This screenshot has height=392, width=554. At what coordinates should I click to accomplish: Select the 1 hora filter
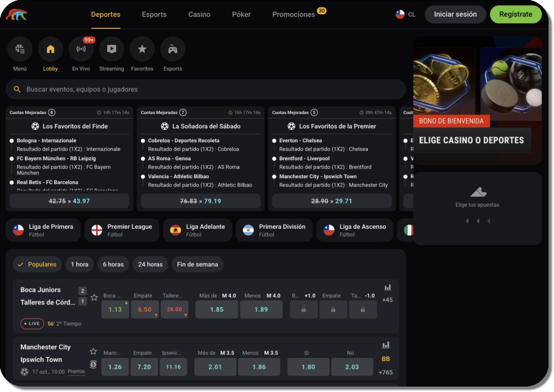(x=79, y=265)
